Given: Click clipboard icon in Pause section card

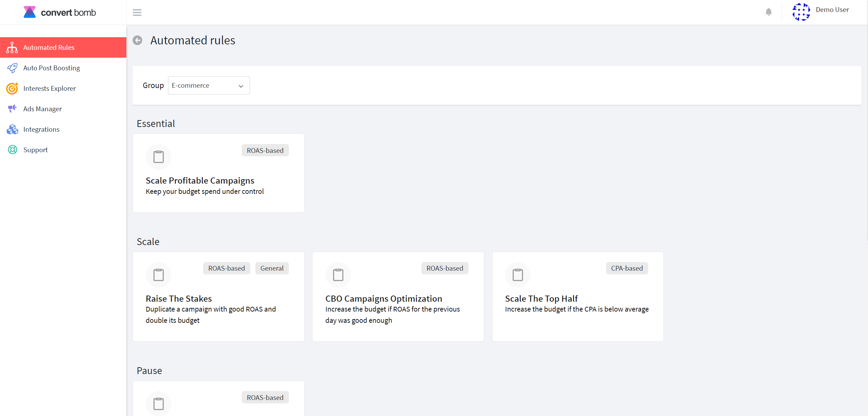Looking at the screenshot, I should (x=158, y=404).
